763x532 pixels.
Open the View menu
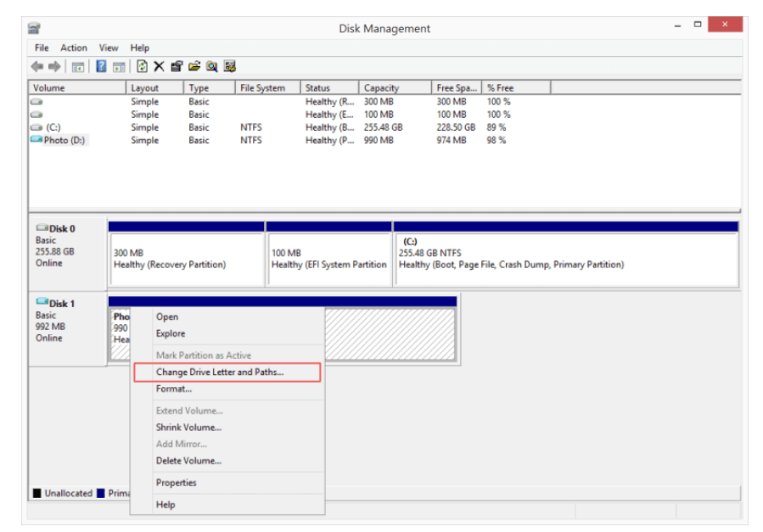point(108,48)
